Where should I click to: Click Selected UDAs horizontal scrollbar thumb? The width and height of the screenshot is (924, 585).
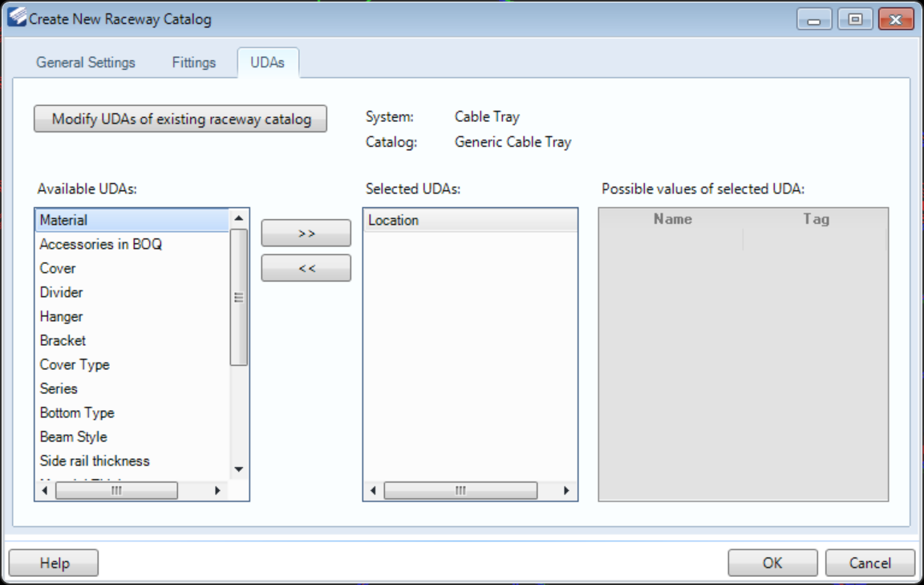click(x=461, y=490)
